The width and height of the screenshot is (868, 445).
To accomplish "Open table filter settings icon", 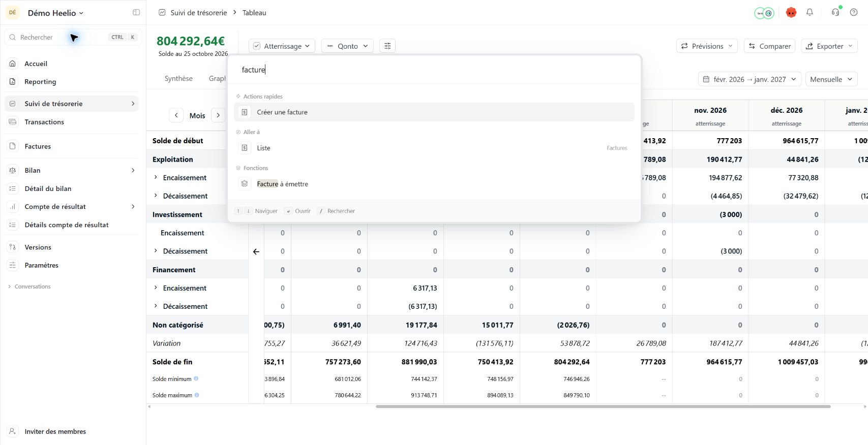I will pos(387,46).
